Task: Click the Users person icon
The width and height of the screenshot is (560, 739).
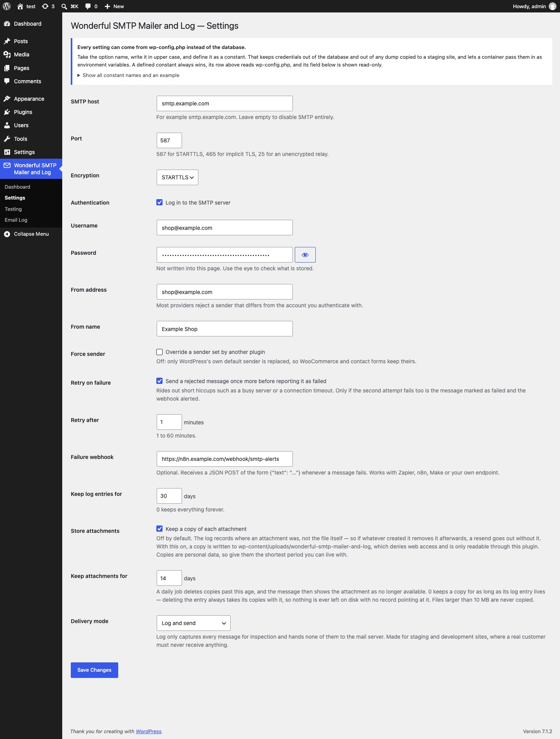Action: click(x=7, y=125)
